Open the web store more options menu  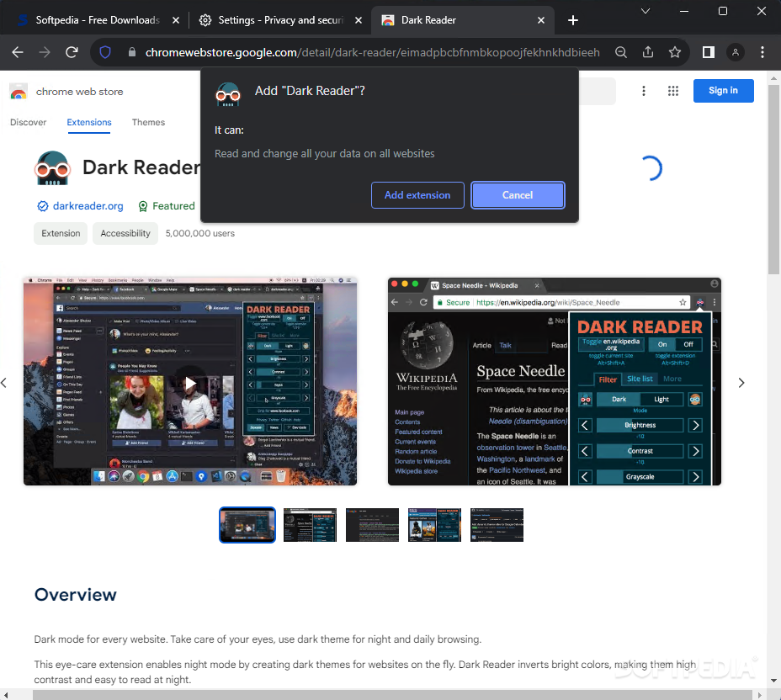tap(644, 91)
